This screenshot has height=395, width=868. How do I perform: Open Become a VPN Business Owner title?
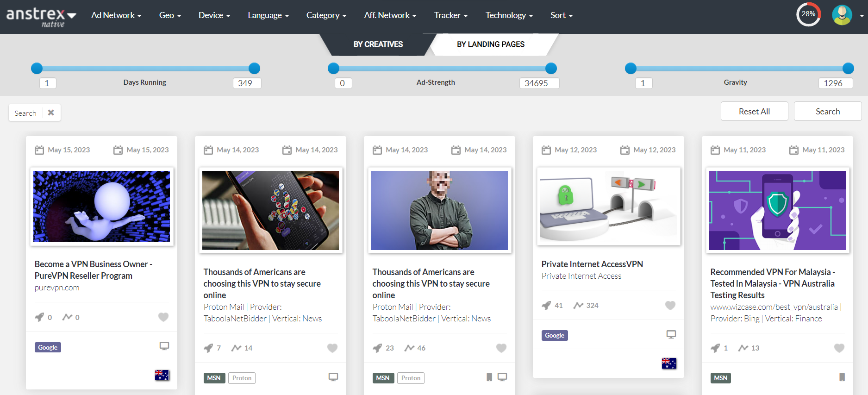tap(94, 270)
